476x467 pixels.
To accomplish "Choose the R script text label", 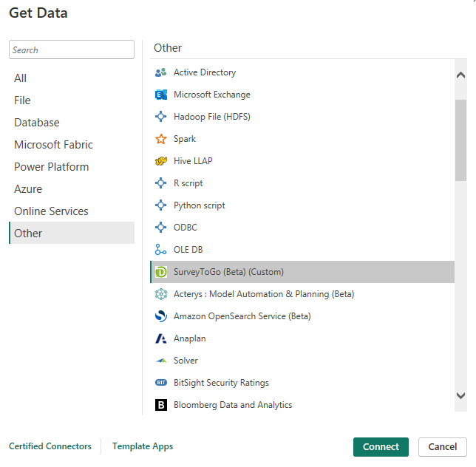I will pyautogui.click(x=188, y=183).
